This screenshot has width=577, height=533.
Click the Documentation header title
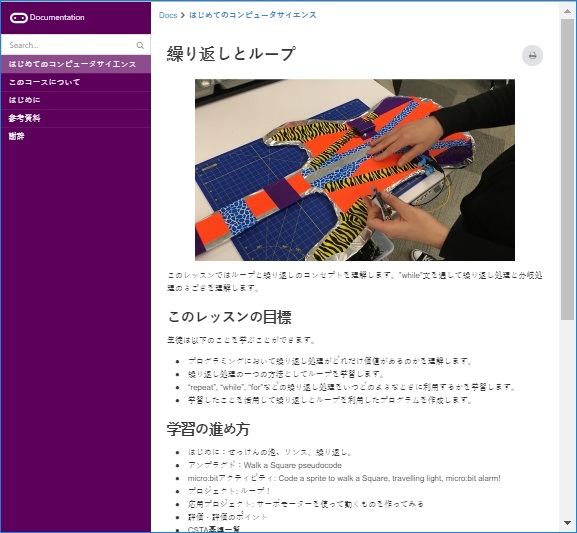57,17
